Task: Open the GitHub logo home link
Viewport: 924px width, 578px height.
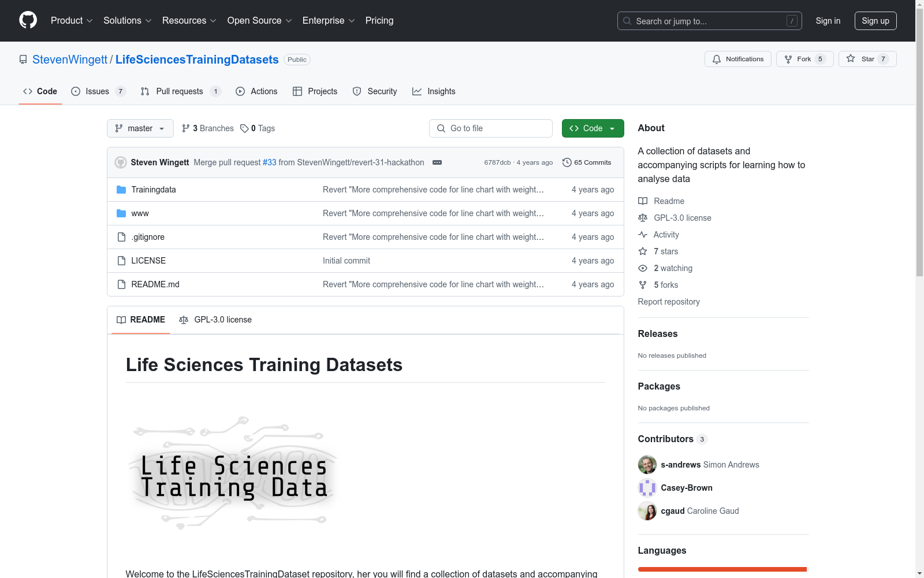Action: pyautogui.click(x=28, y=20)
